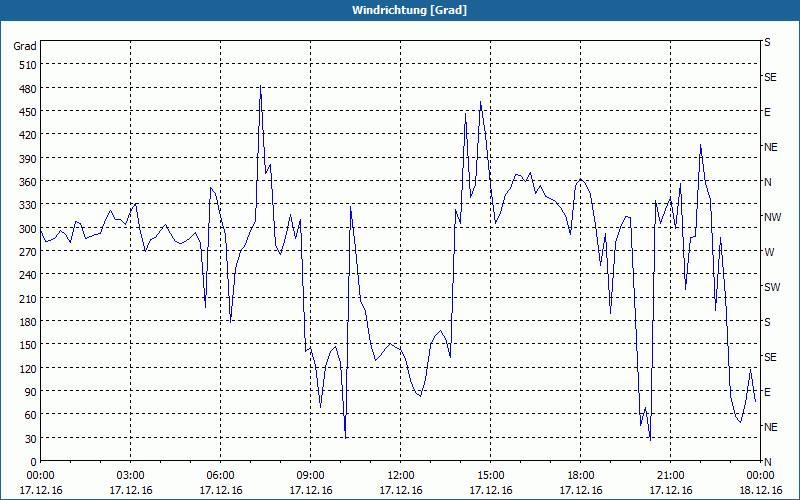
Task: Select the 12:00 time axis marker
Action: click(x=401, y=476)
